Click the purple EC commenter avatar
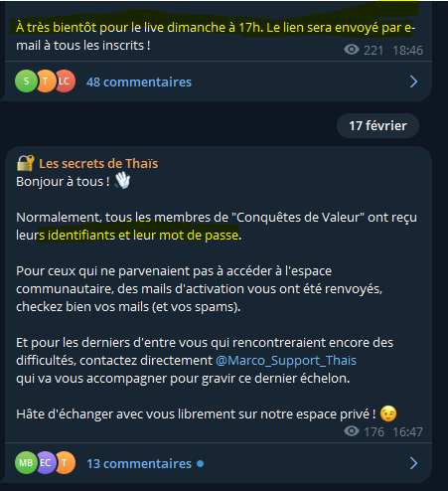The width and height of the screenshot is (448, 491). (46, 462)
